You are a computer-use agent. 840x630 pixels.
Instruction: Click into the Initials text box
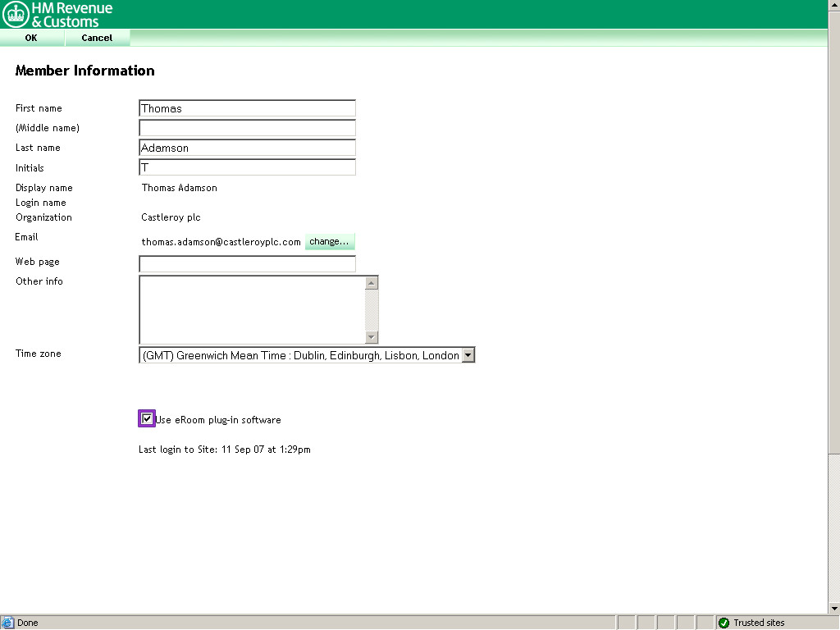coord(247,167)
